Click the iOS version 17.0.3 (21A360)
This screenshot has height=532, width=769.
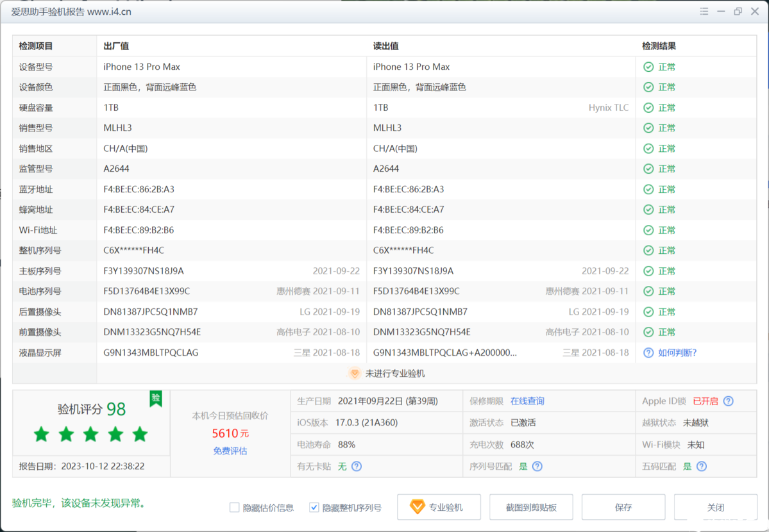point(366,422)
